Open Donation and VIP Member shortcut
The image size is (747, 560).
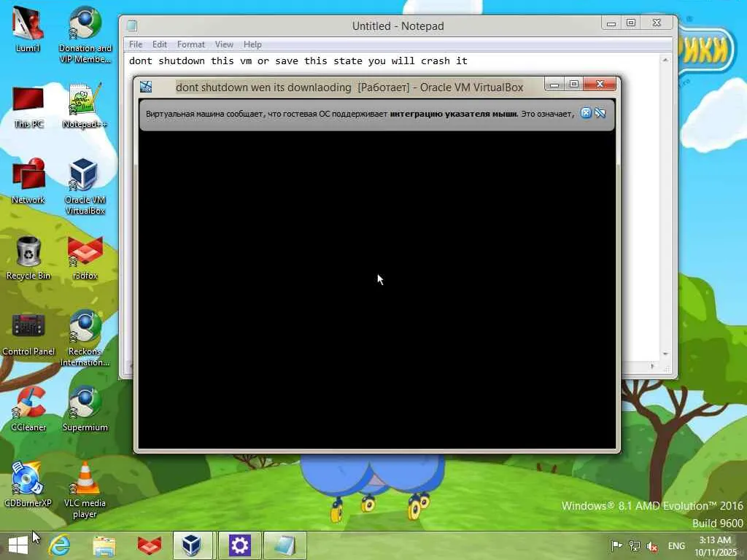click(x=85, y=34)
